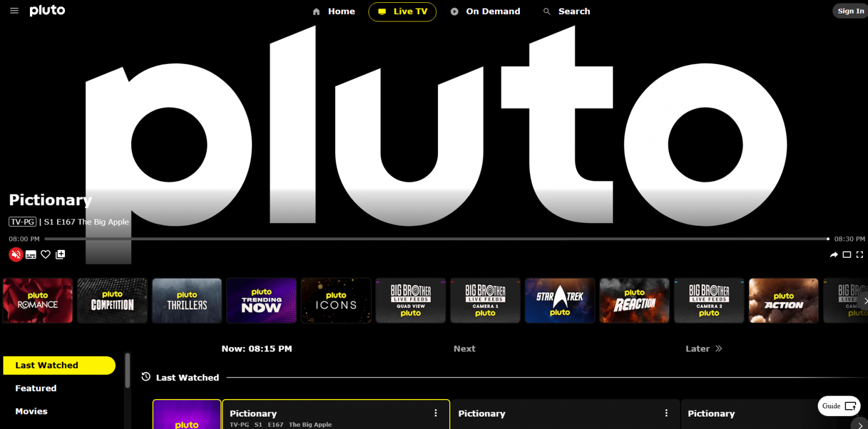Select Movies category in sidebar

coord(32,411)
